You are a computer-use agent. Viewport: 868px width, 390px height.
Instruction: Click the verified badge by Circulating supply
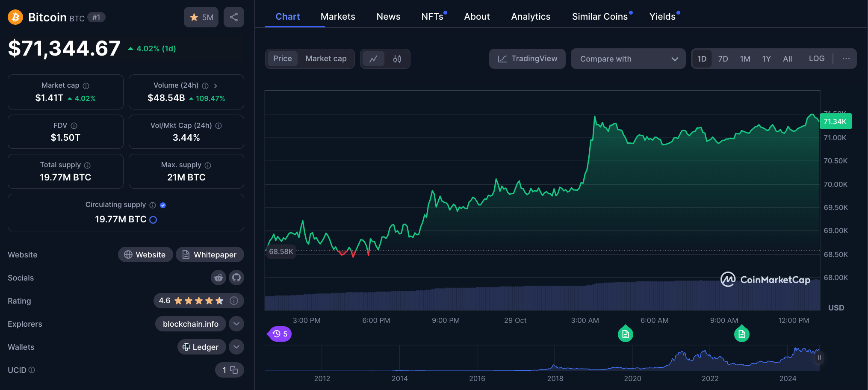163,205
